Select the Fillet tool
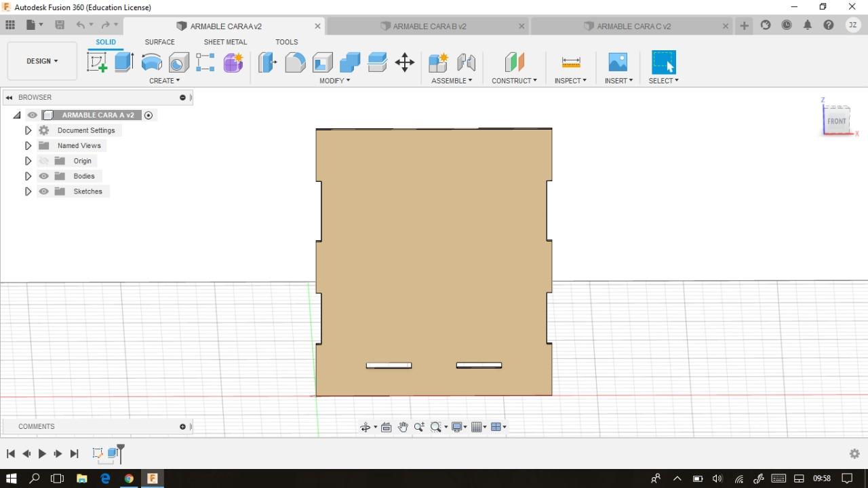 [x=295, y=62]
